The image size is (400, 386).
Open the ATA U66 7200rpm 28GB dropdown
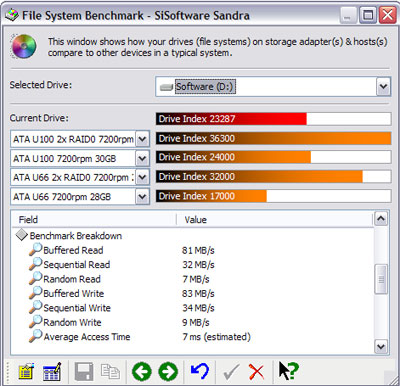(x=142, y=197)
